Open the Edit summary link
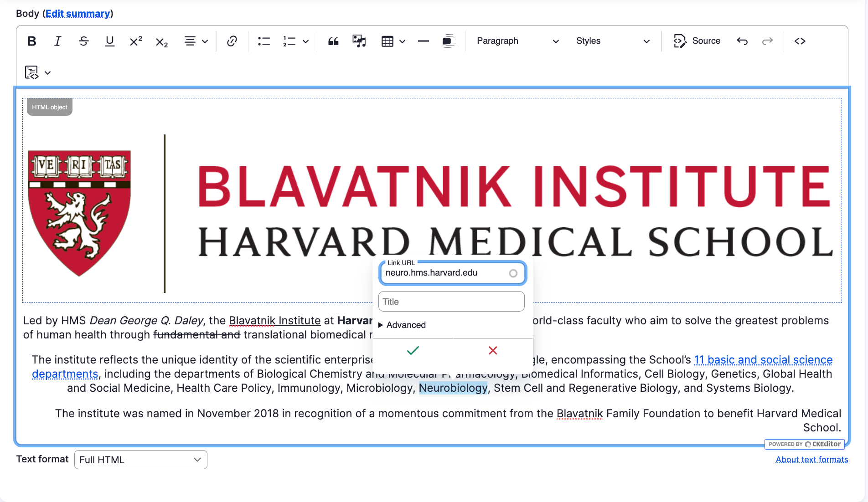The height and width of the screenshot is (502, 868). [77, 14]
